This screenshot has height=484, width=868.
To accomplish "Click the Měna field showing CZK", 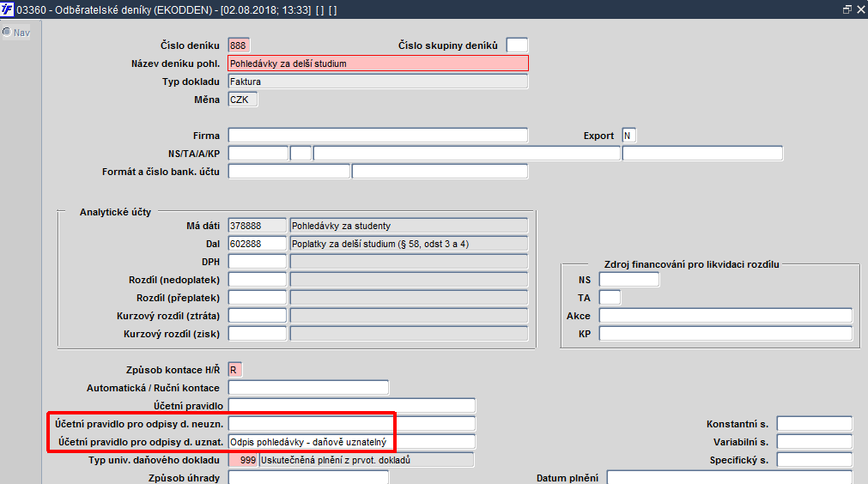I will point(242,100).
